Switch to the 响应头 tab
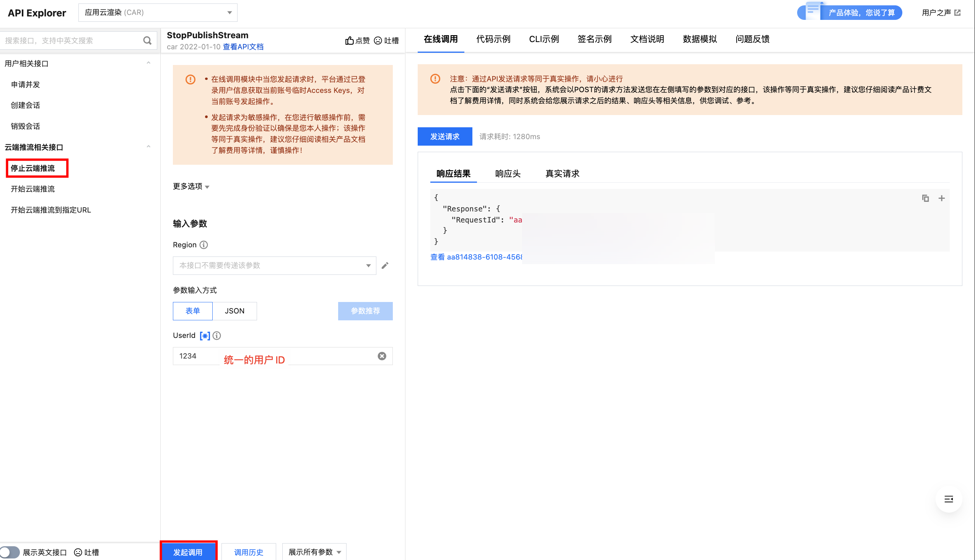The image size is (975, 560). pos(508,174)
